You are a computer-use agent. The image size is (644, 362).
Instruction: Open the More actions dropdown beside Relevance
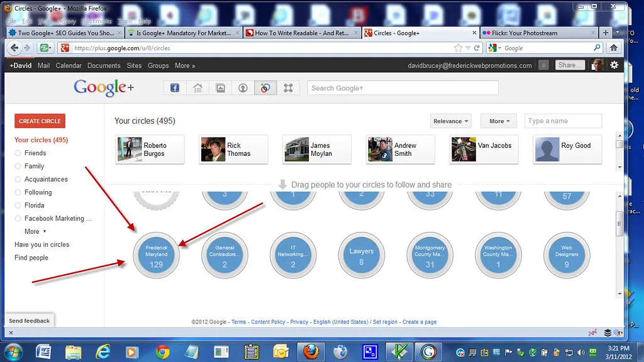pos(499,121)
